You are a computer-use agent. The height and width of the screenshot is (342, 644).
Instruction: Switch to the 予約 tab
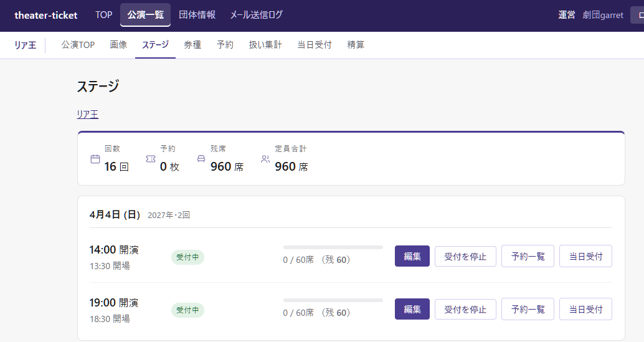point(225,45)
